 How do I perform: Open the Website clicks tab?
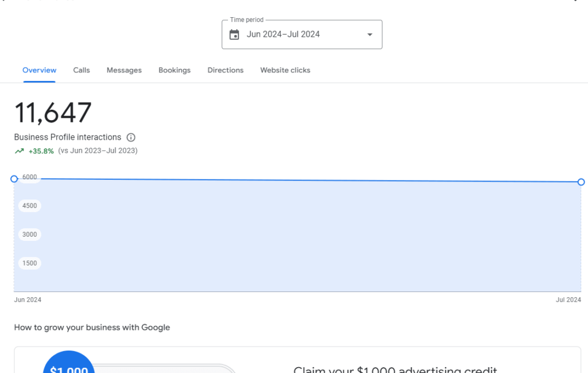coord(285,70)
